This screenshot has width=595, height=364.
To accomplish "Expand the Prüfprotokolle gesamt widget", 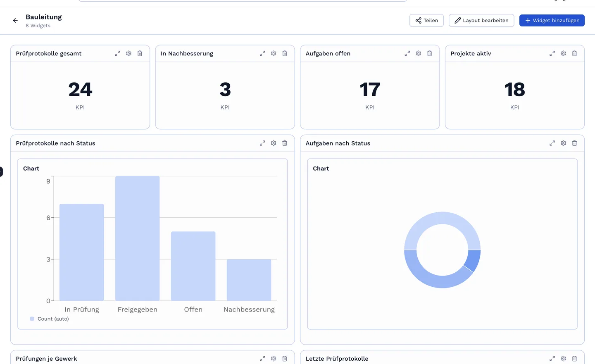I will pos(117,53).
